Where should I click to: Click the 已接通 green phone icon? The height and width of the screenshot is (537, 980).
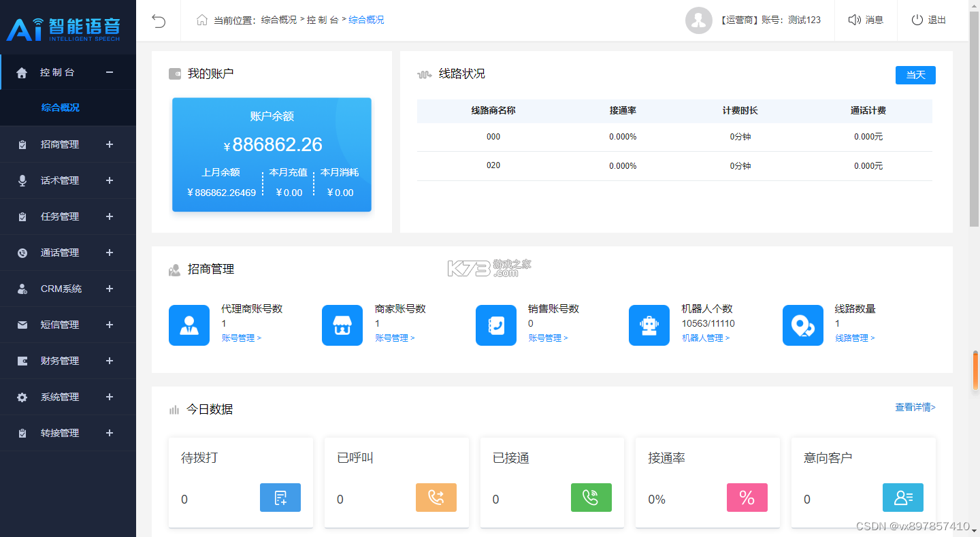tap(591, 498)
